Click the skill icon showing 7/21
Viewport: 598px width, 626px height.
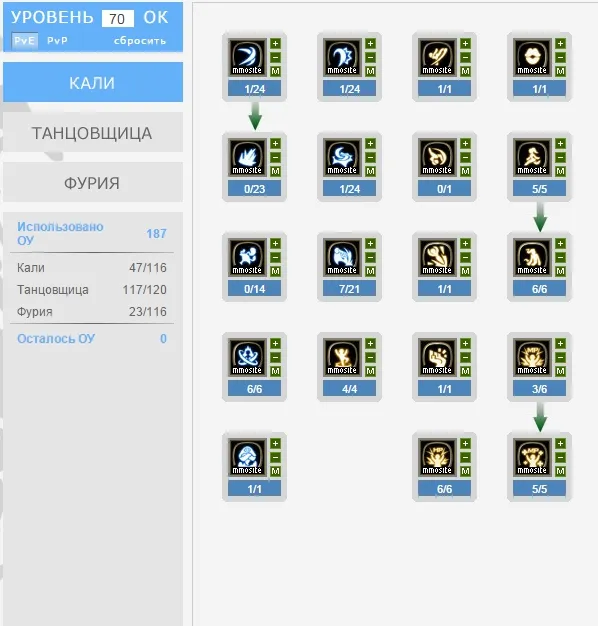point(342,257)
